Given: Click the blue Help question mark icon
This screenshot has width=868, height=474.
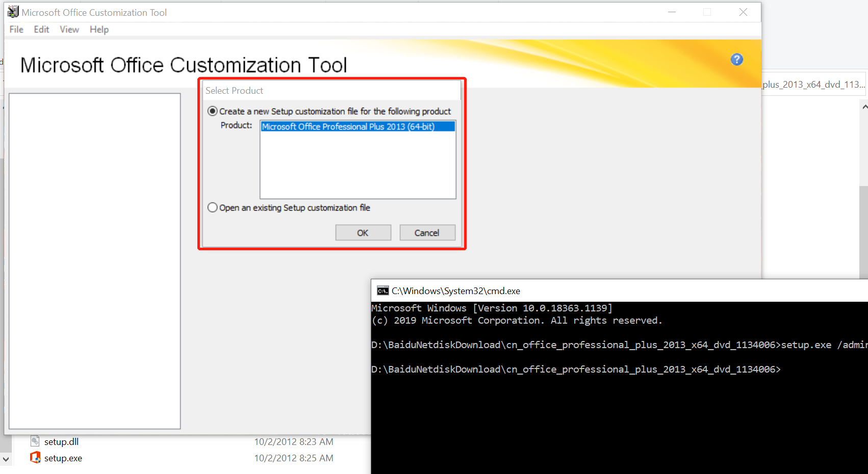Looking at the screenshot, I should click(x=736, y=60).
